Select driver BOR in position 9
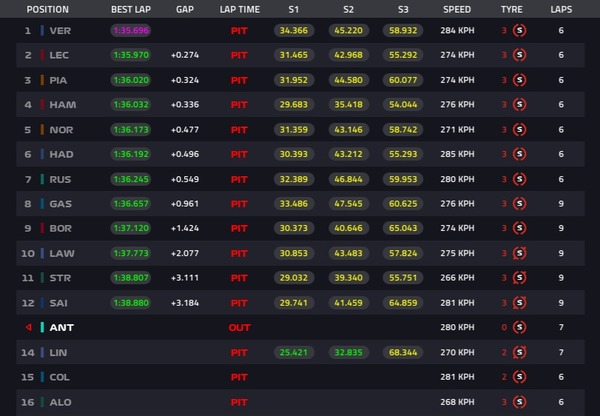Screen dimensions: 600x416 click(60, 228)
